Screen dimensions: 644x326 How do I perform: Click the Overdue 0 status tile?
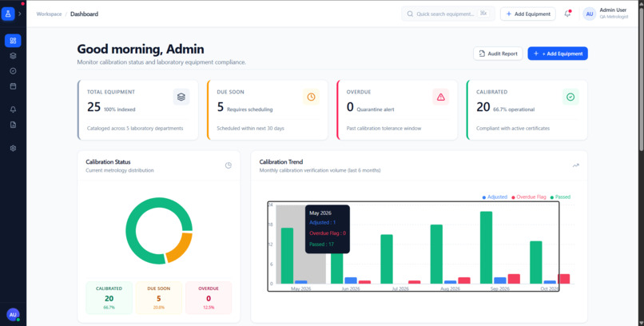click(209, 298)
